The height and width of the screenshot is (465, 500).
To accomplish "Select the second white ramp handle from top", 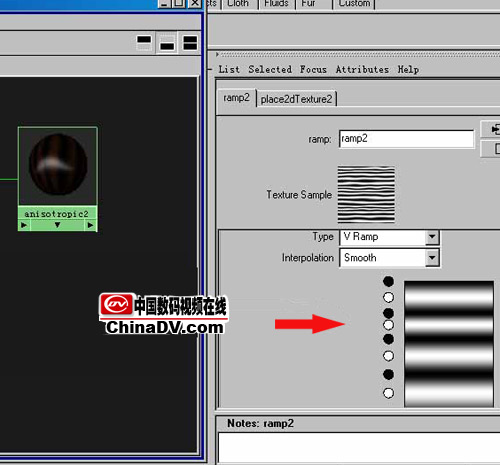I will 388,325.
